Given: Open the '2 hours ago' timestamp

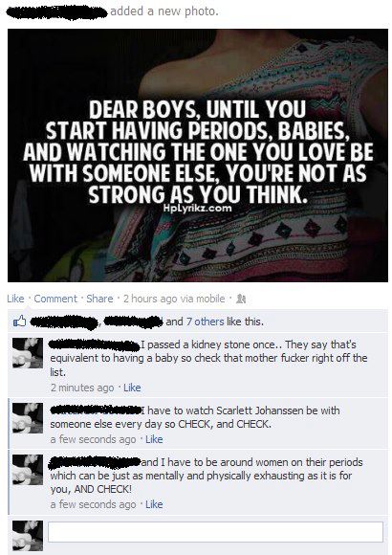Looking at the screenshot, I should tap(150, 299).
